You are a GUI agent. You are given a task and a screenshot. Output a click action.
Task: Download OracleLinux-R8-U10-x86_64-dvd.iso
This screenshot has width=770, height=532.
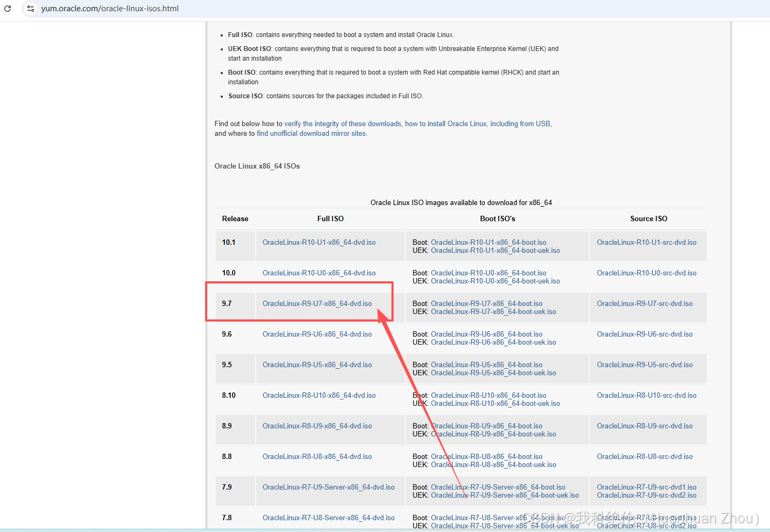[319, 396]
